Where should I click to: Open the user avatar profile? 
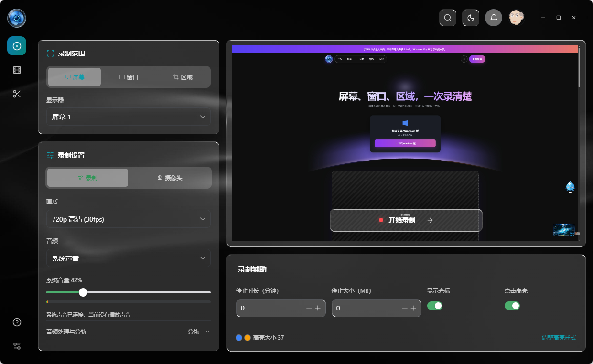pos(516,18)
